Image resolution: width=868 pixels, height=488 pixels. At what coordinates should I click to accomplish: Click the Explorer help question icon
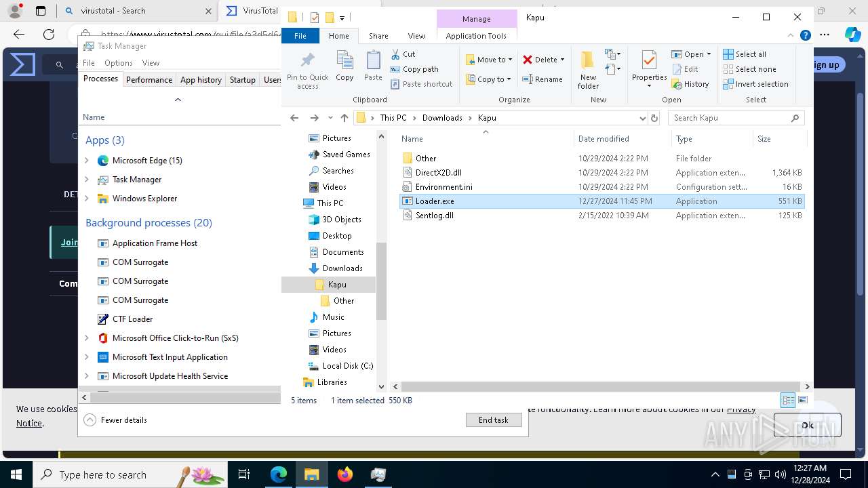[806, 36]
